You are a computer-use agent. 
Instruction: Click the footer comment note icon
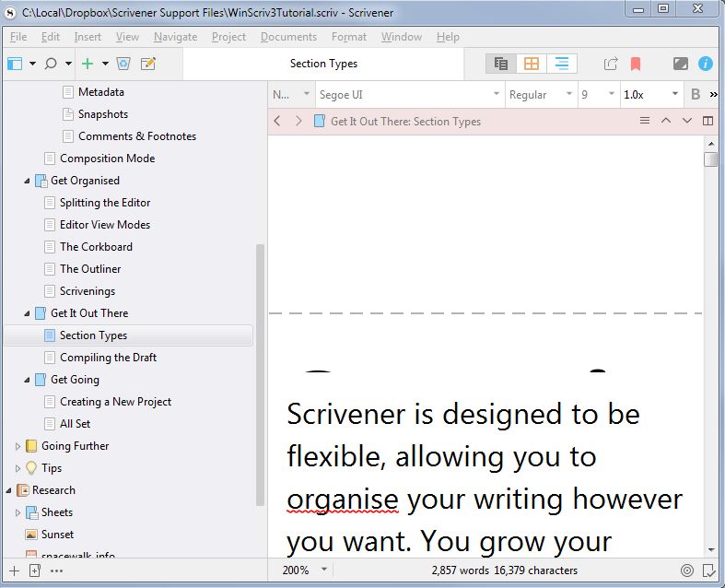tap(708, 570)
